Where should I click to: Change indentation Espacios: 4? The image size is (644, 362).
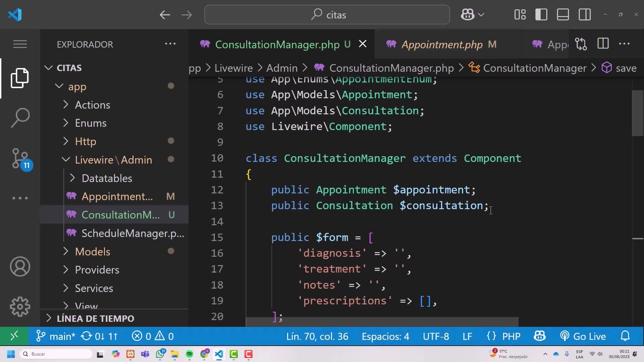pos(385,336)
